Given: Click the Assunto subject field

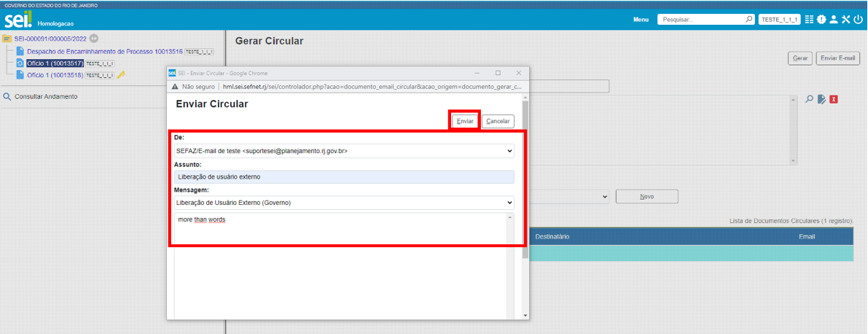Looking at the screenshot, I should 344,176.
